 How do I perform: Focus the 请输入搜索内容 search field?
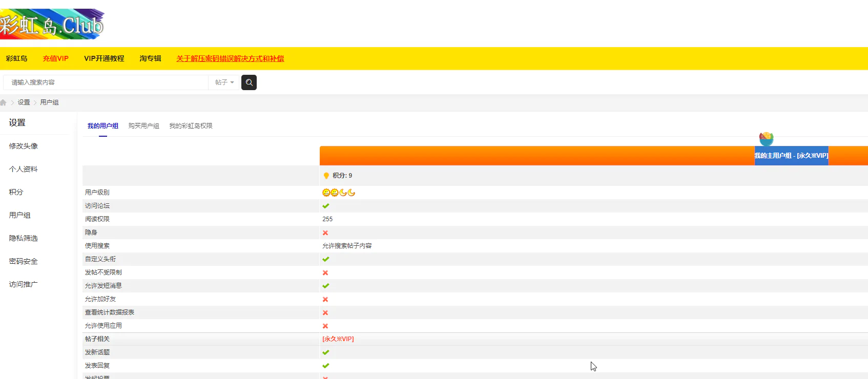click(x=106, y=82)
